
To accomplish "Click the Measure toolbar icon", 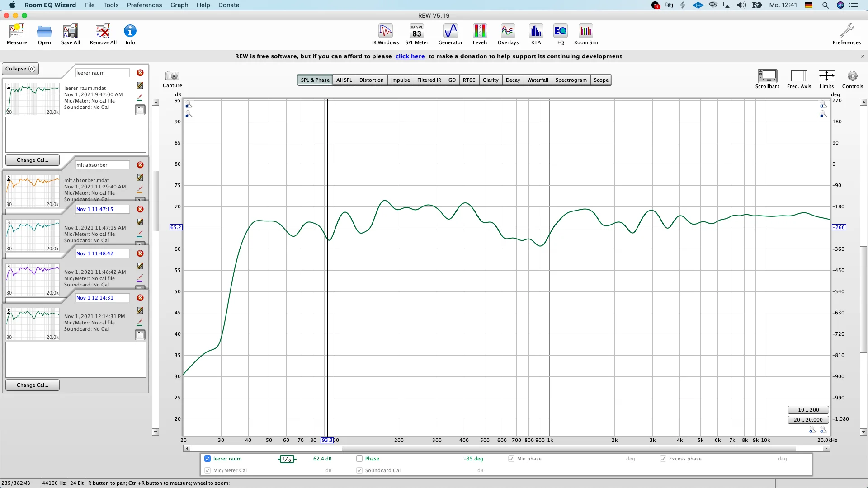I will tap(17, 34).
